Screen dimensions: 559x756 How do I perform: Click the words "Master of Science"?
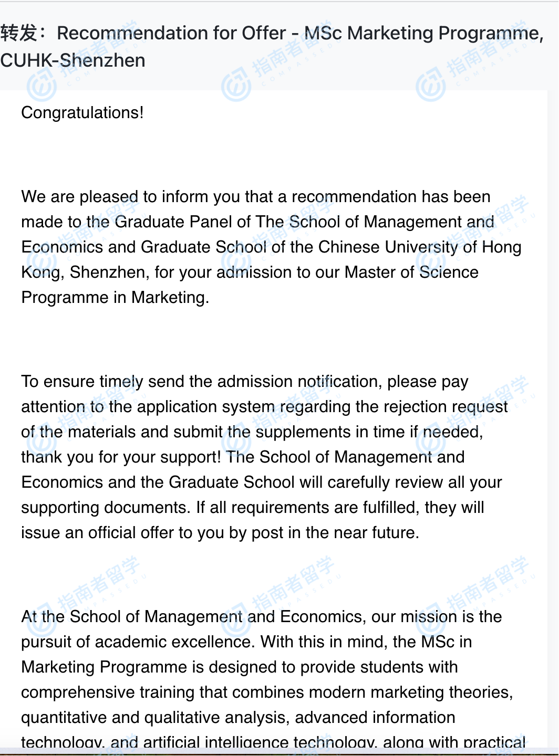click(411, 272)
